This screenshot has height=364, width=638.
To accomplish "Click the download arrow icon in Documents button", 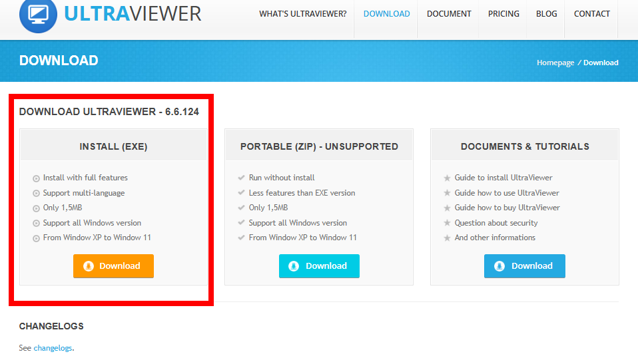I will point(499,266).
